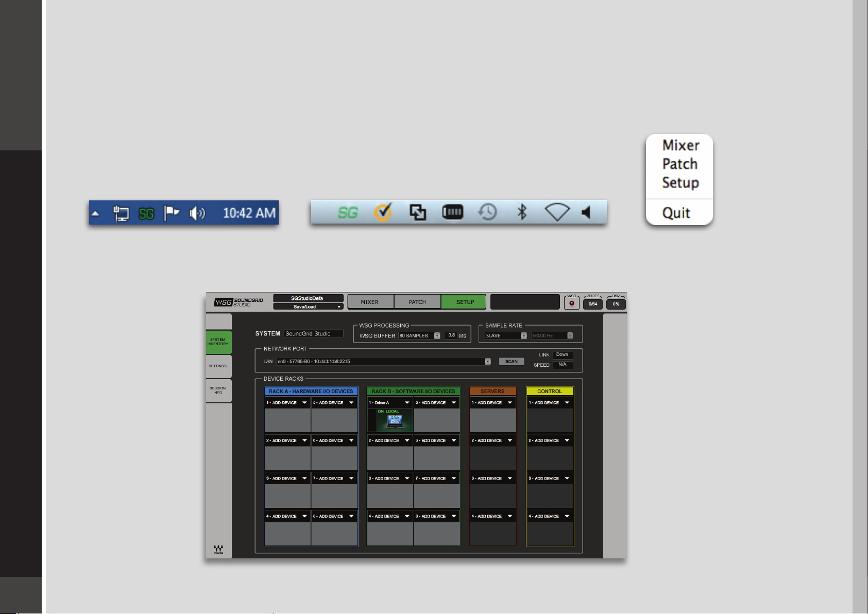Image resolution: width=868 pixels, height=614 pixels.
Task: Open the SLAVE sample rate mode dropdown
Action: [x=506, y=336]
